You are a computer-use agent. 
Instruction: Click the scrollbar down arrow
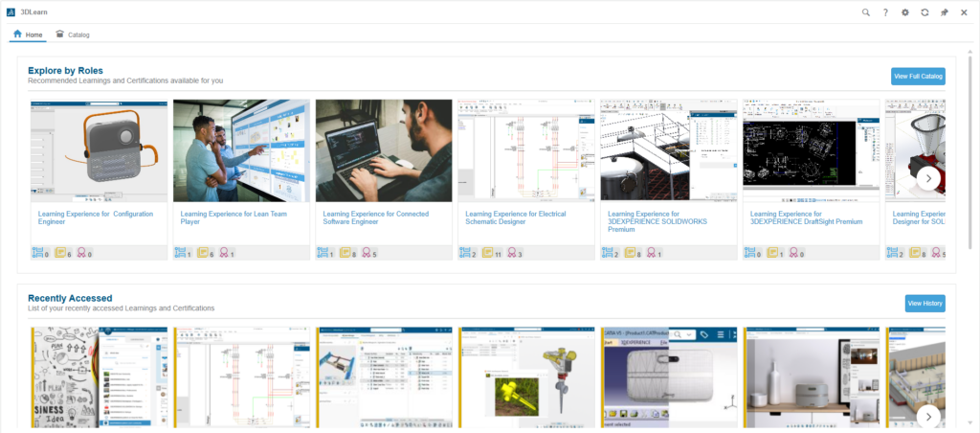point(970,422)
